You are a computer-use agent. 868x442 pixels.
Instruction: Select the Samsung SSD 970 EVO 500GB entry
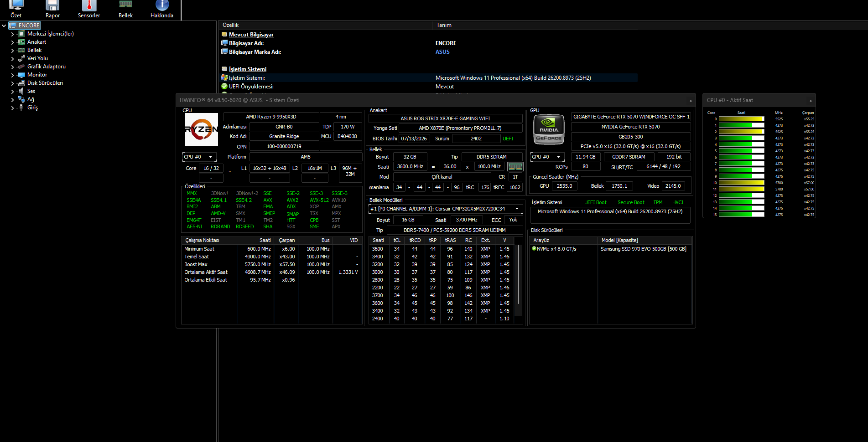pyautogui.click(x=643, y=249)
